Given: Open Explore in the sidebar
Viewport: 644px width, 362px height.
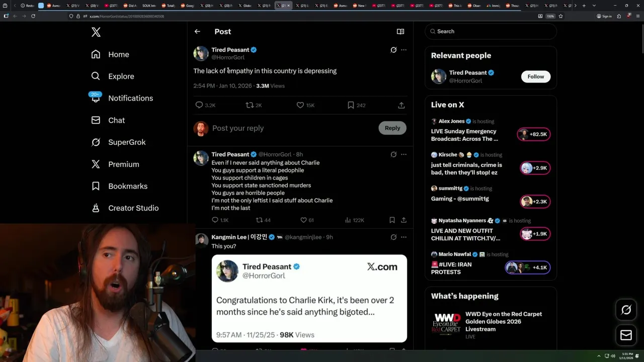Looking at the screenshot, I should (113, 76).
